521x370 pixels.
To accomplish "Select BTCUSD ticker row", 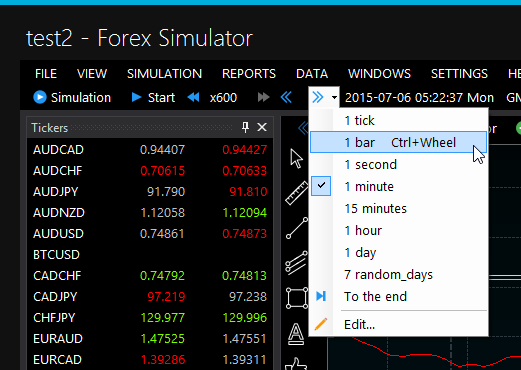I will coord(150,255).
